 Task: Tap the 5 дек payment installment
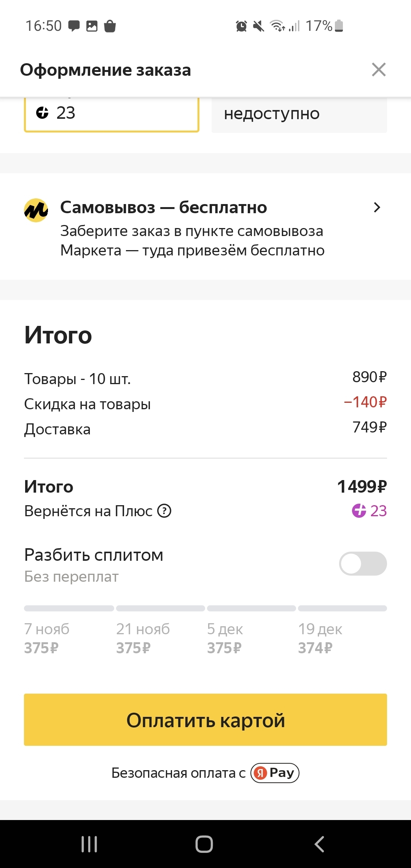[x=225, y=638]
